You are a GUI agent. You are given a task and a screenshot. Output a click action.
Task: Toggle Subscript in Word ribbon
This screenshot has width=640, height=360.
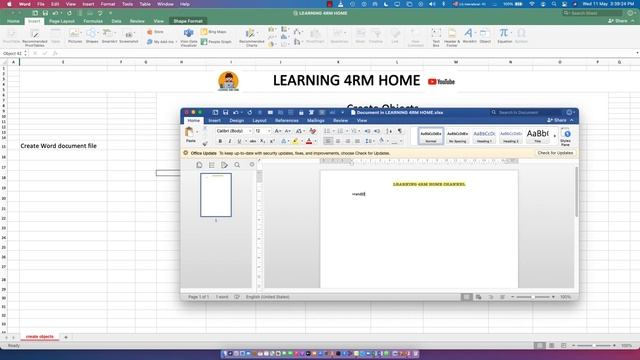[x=263, y=141]
